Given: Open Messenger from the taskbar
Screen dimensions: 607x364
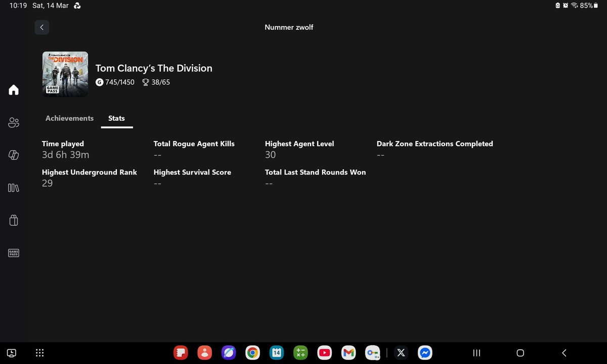Looking at the screenshot, I should coord(425,353).
